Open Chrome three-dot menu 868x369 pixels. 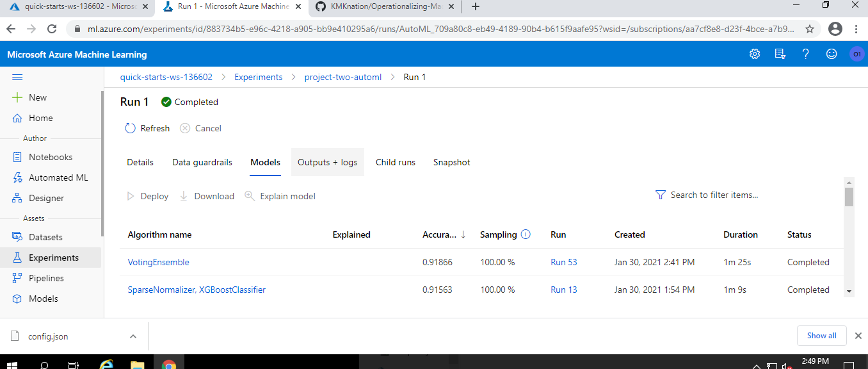click(x=856, y=29)
